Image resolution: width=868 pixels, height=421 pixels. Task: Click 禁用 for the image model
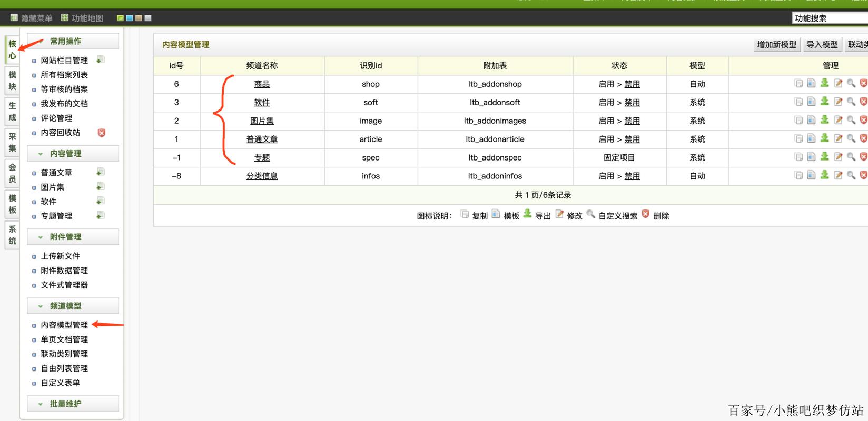[x=632, y=121]
